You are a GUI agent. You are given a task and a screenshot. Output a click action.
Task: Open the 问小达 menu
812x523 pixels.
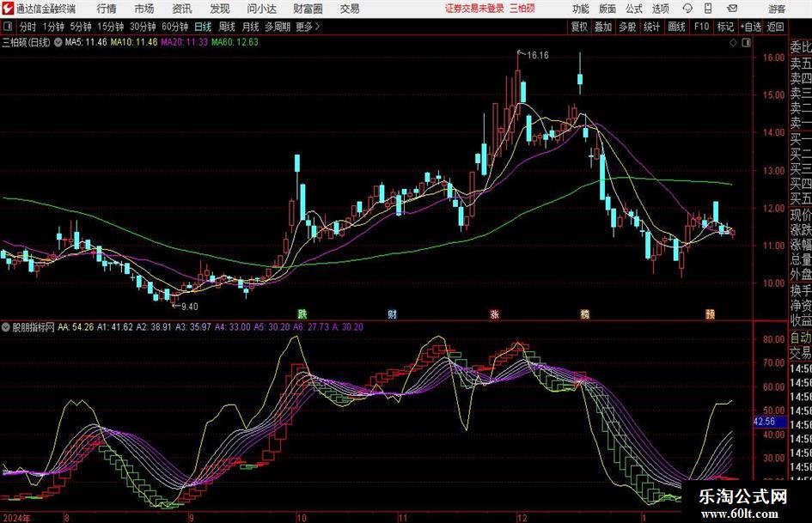(261, 9)
